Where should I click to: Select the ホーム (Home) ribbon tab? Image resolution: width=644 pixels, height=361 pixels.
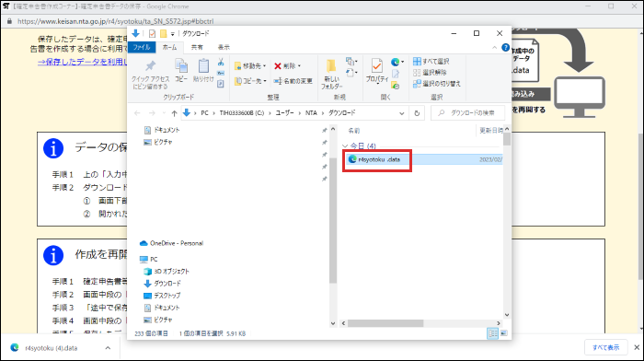coord(169,47)
